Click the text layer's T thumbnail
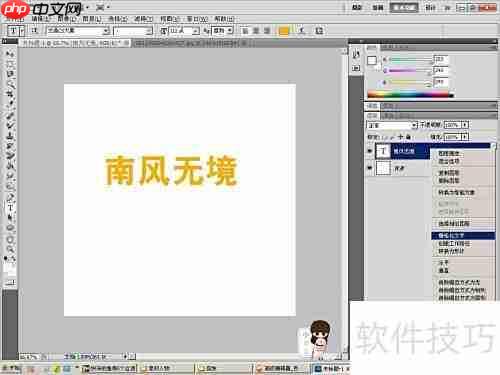The image size is (500, 375). [x=383, y=151]
